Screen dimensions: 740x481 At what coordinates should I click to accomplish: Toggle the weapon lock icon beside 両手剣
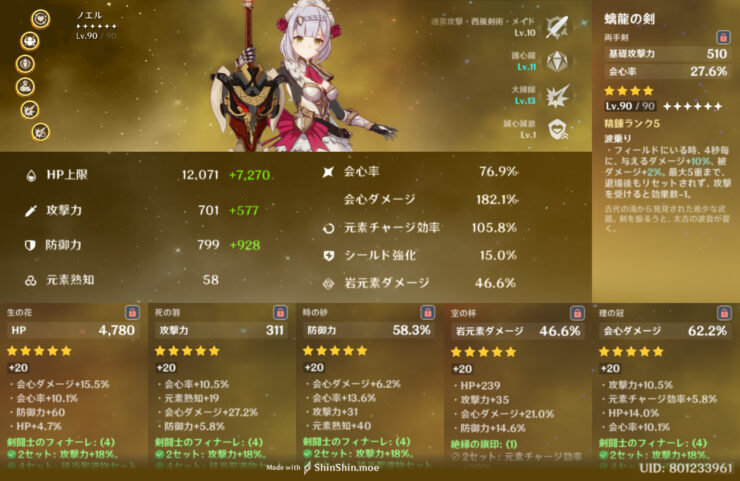(723, 37)
